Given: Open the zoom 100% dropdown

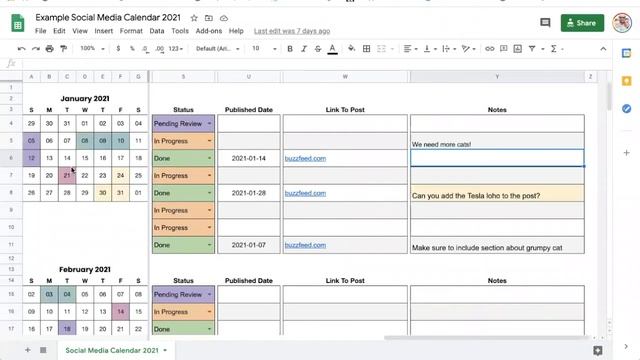Looking at the screenshot, I should [x=92, y=49].
